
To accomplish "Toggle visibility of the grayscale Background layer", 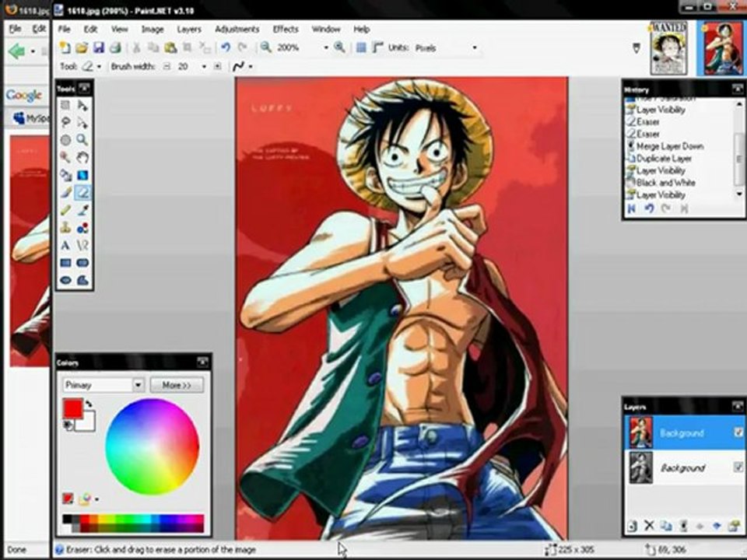I will point(738,467).
